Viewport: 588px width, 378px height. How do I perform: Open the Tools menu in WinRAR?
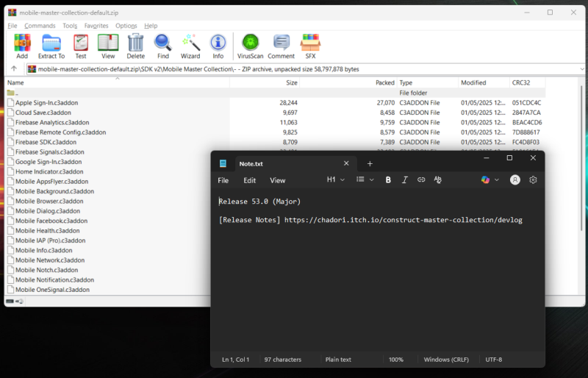point(70,26)
